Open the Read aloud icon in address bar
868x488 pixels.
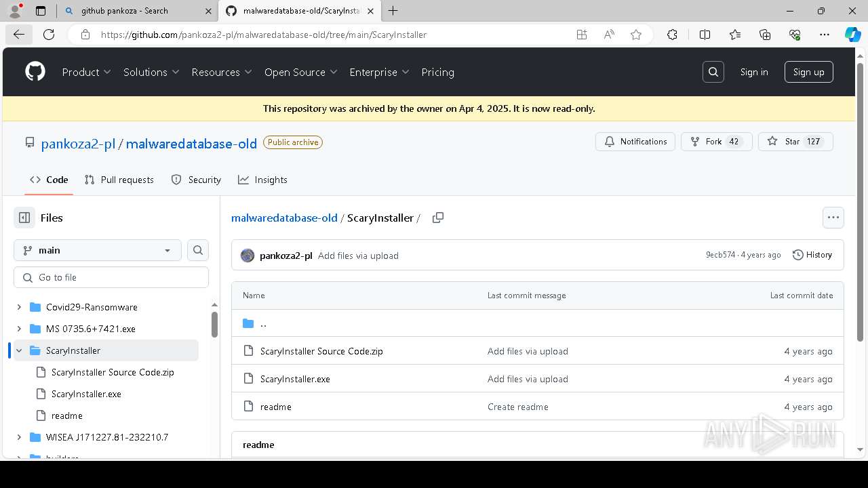click(609, 35)
